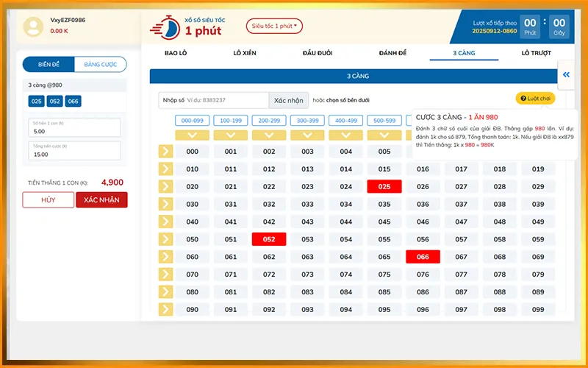Image resolution: width=588 pixels, height=368 pixels.
Task: Choose the 100-199 range button
Action: coord(231,121)
